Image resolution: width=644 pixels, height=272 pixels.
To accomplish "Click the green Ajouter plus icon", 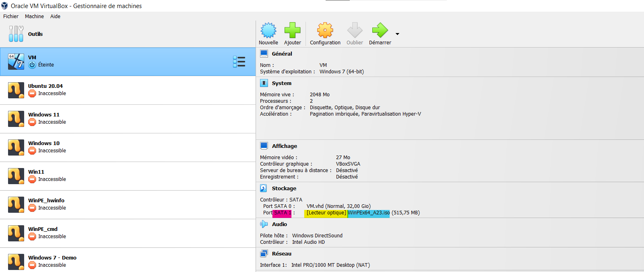I will tap(292, 31).
